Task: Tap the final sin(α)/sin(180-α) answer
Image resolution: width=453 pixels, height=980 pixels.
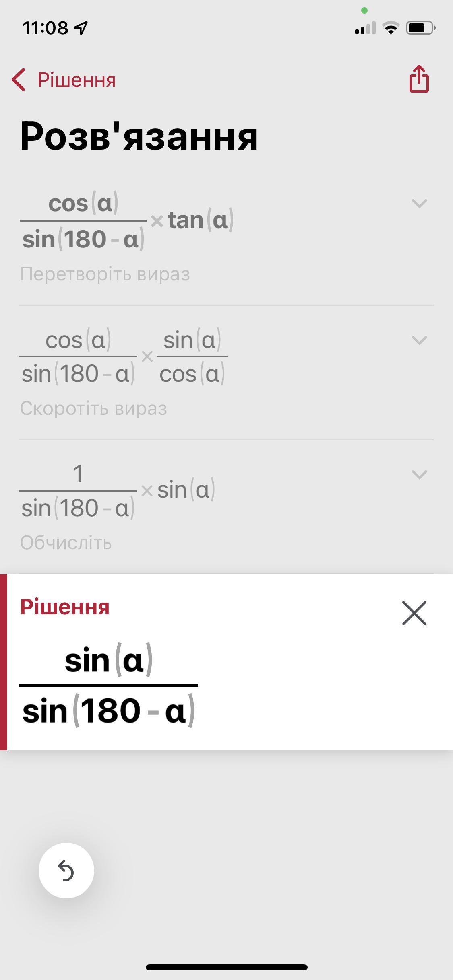Action: (x=109, y=686)
